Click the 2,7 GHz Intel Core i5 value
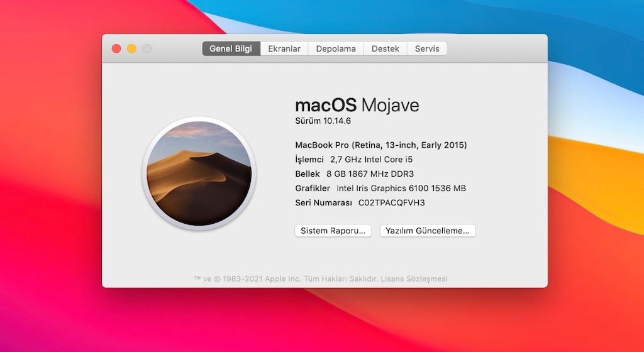Viewport: 644px width, 352px height. point(371,159)
